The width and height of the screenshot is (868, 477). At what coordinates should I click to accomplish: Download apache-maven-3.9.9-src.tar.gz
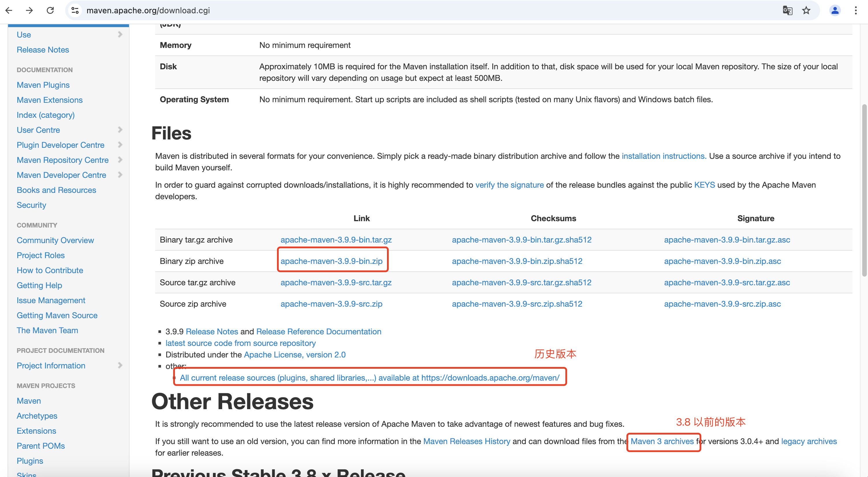pos(336,282)
